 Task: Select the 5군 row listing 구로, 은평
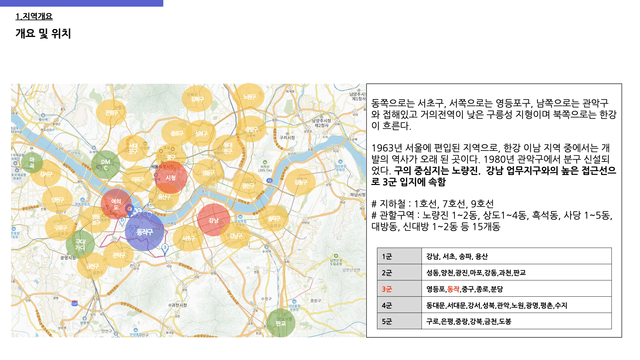pos(494,321)
